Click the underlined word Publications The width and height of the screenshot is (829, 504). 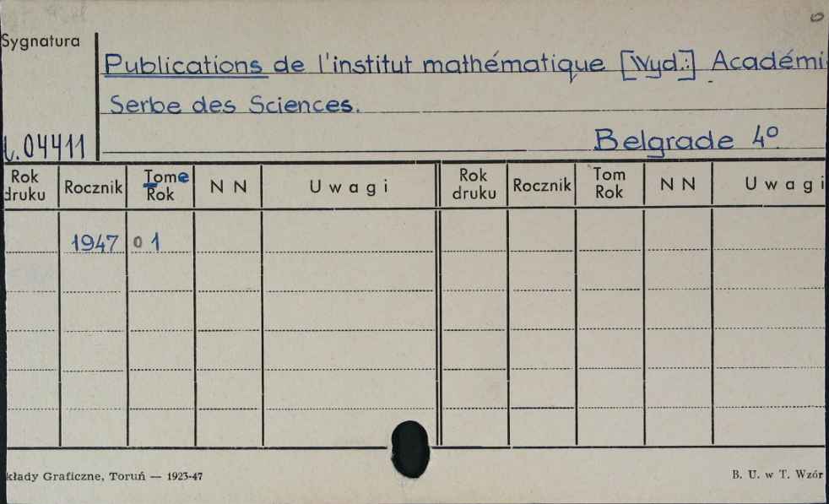(x=183, y=65)
